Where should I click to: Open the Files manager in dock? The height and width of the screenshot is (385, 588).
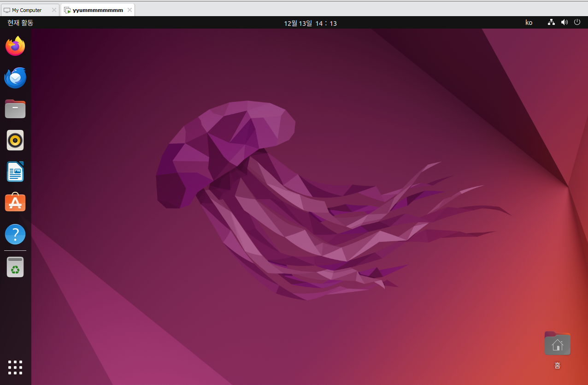pos(15,109)
